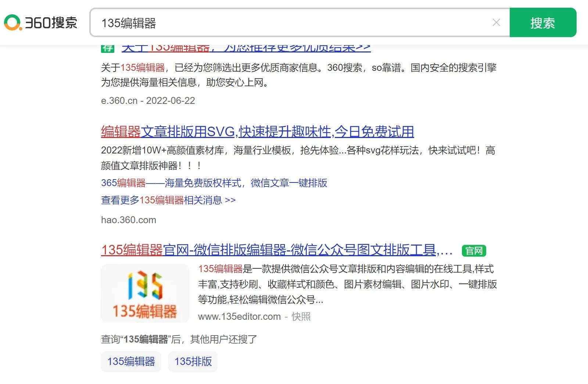The image size is (588, 384).
Task: Click the 365编辑器 sub-link
Action: 123,183
